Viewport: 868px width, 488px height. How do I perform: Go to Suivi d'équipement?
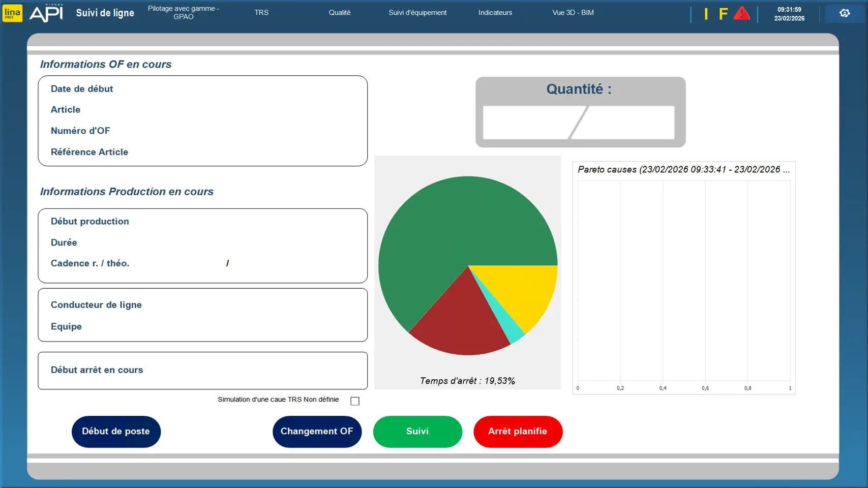tap(417, 13)
